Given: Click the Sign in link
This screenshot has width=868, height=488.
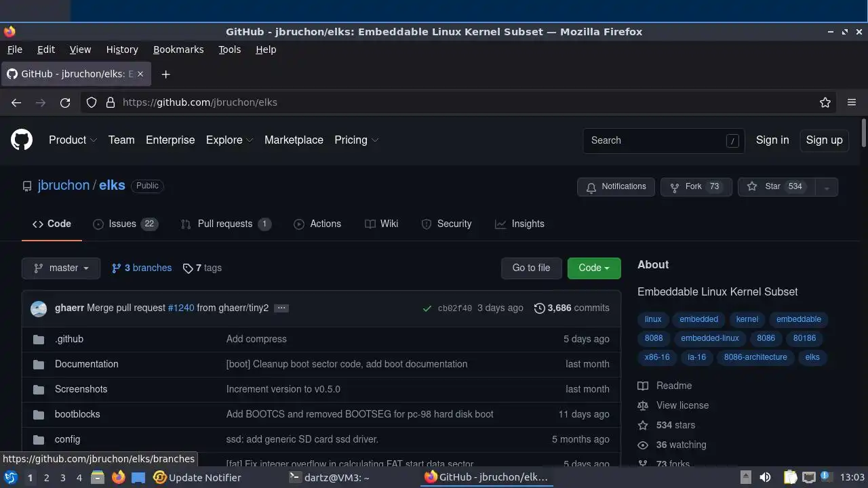Looking at the screenshot, I should (772, 140).
